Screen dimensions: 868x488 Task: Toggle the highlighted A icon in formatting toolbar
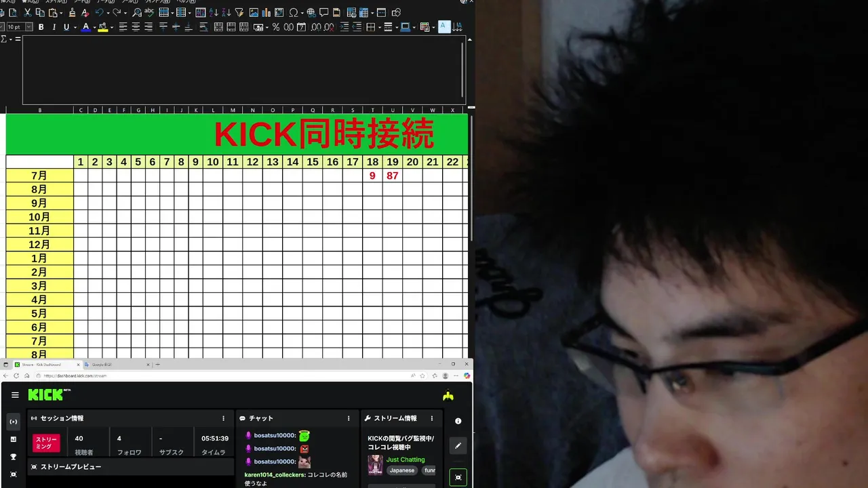point(444,26)
